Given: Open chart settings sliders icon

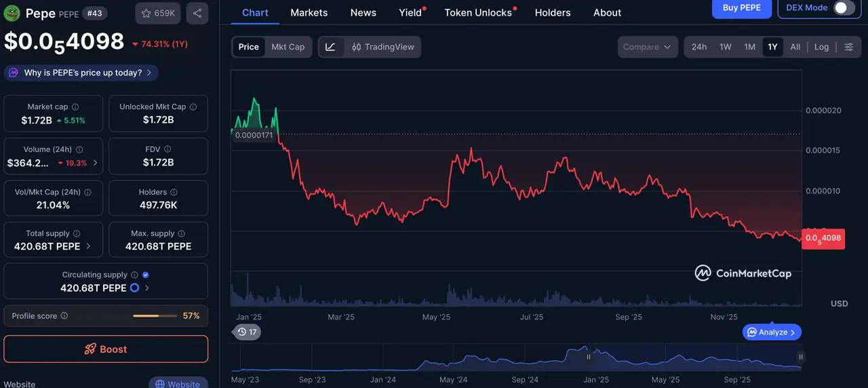Looking at the screenshot, I should [x=848, y=47].
